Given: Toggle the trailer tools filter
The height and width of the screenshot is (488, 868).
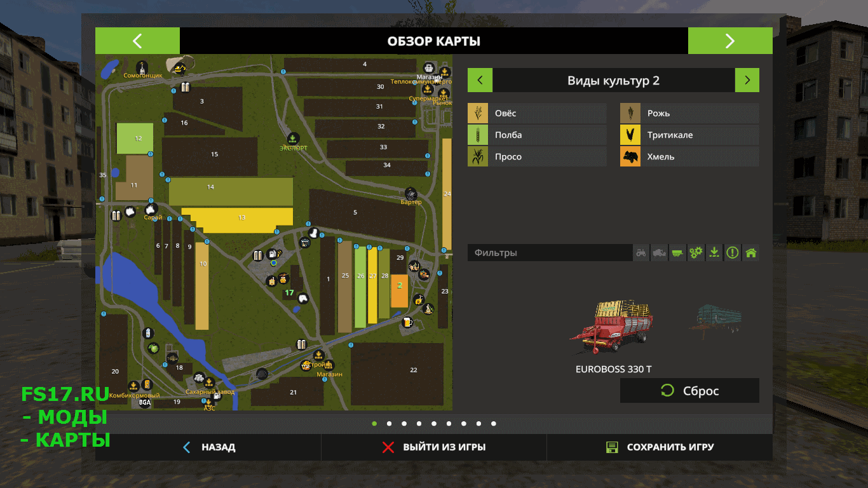Looking at the screenshot, I should (678, 253).
